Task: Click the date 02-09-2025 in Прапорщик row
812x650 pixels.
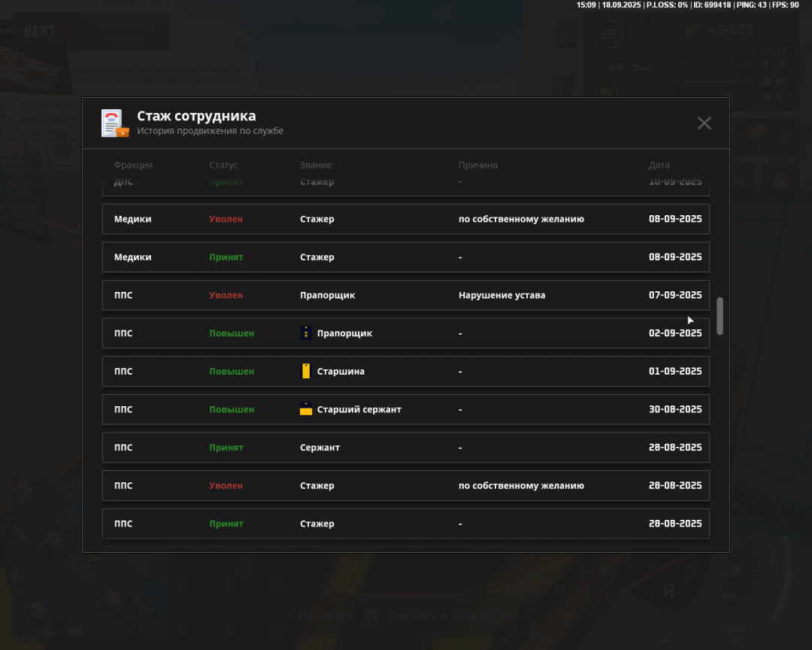Action: coord(674,333)
